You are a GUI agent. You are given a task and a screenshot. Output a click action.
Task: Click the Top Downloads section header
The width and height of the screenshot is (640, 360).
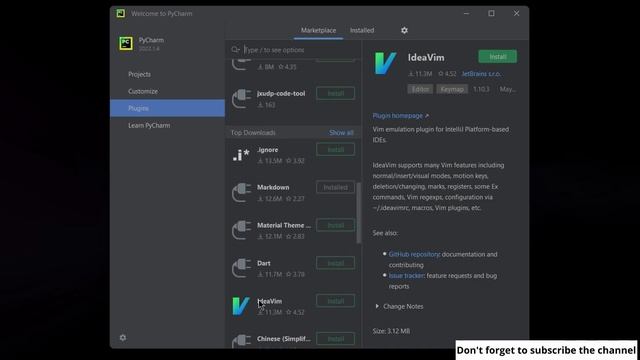click(253, 133)
